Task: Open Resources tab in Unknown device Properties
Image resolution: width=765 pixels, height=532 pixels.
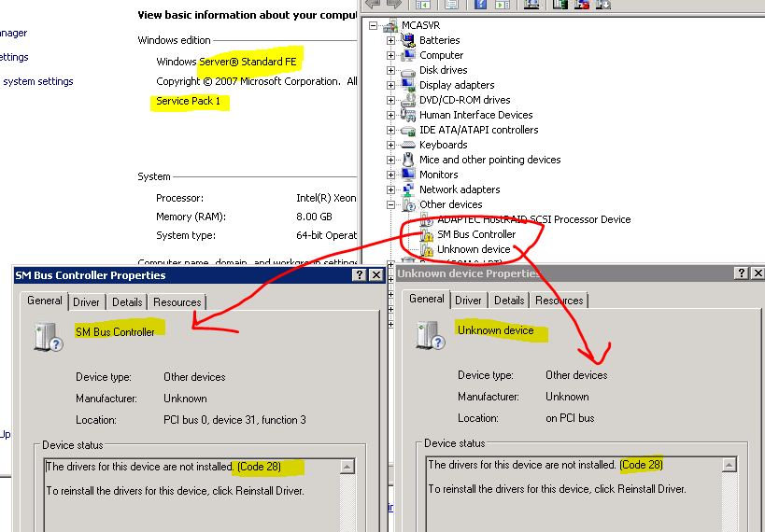Action: click(560, 301)
